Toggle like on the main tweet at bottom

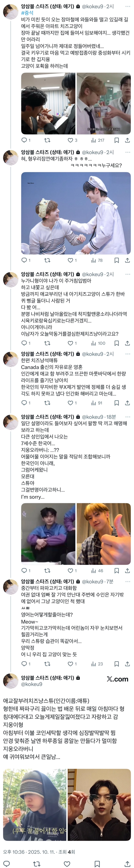coord(67,862)
